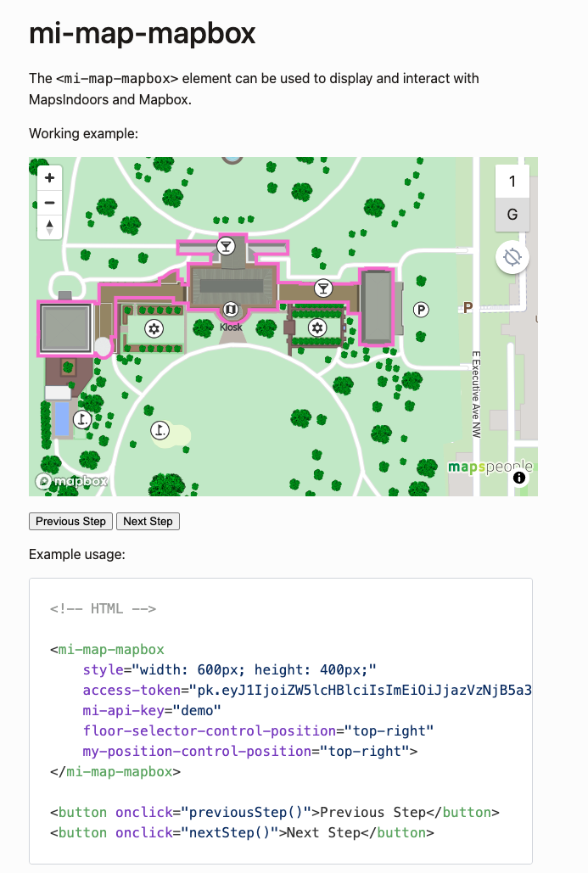This screenshot has width=588, height=873.
Task: Open the Mapbox logo link
Action: pos(71,481)
